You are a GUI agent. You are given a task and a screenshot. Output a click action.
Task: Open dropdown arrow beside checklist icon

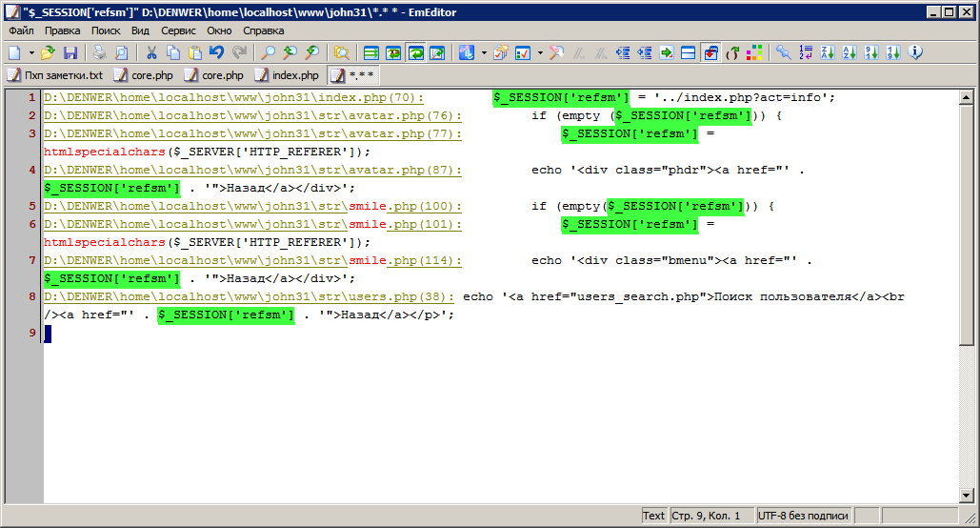pos(540,52)
